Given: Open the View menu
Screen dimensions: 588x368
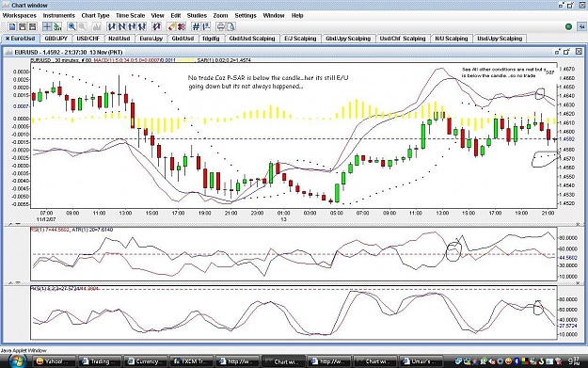Looking at the screenshot, I should tap(157, 15).
